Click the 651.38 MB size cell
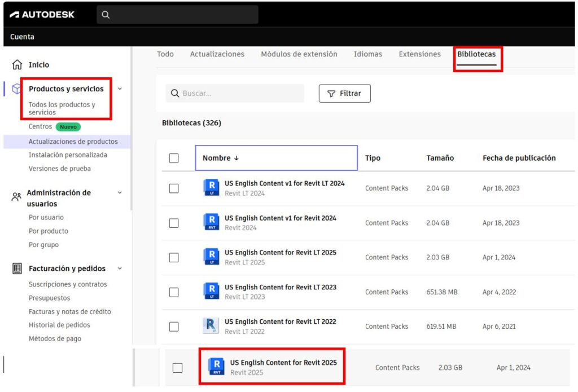Viewport: 578px width, 392px height. pos(441,292)
